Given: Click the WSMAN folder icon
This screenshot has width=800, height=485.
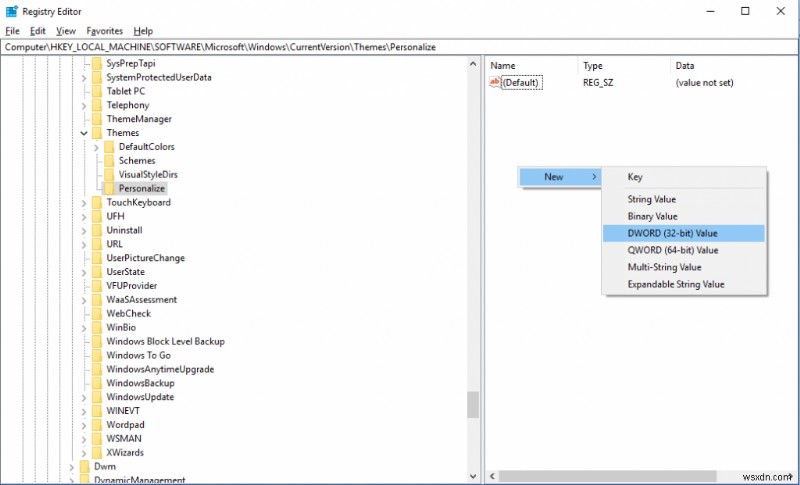Looking at the screenshot, I should pos(97,439).
